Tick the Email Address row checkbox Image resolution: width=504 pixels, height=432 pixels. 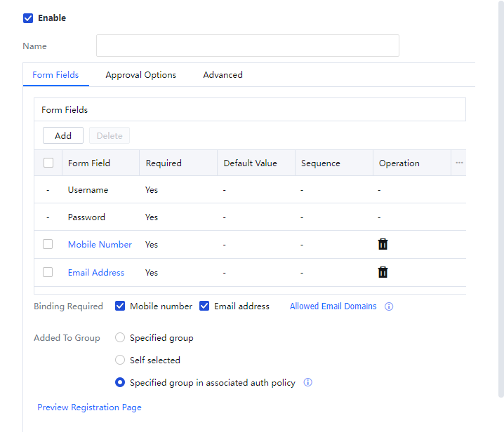(x=48, y=272)
